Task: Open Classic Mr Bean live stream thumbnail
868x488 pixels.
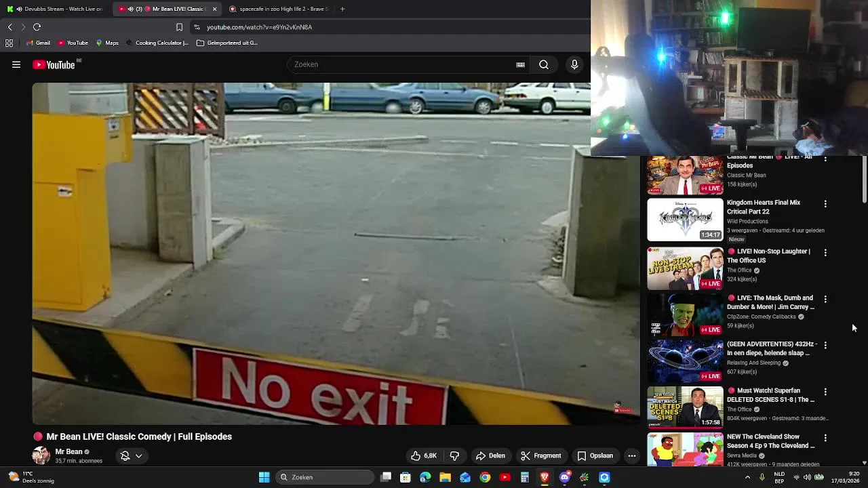Action: pos(685,175)
